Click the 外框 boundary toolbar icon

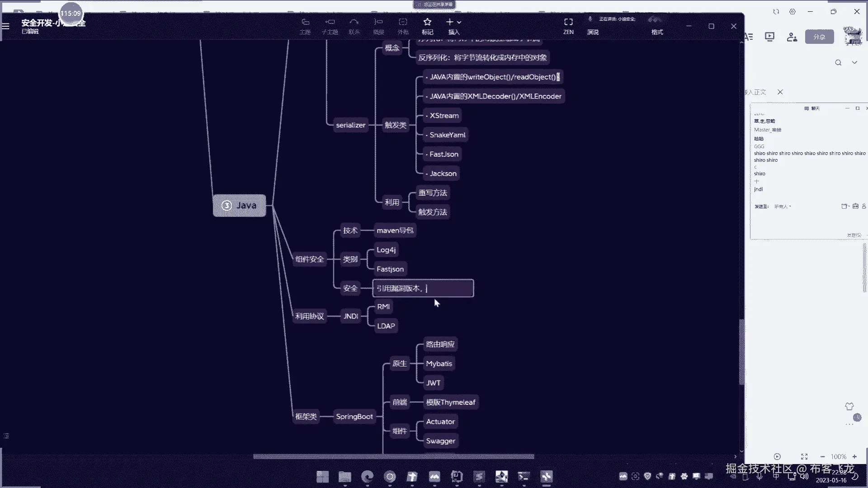point(403,22)
